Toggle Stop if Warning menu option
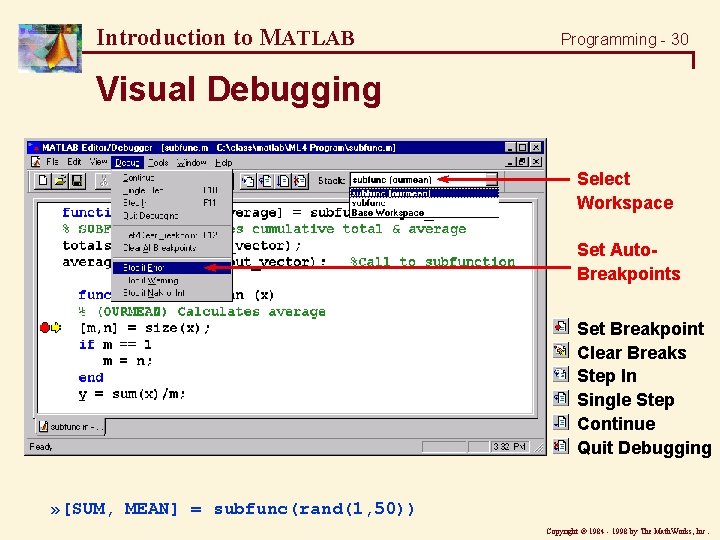 coord(172,280)
